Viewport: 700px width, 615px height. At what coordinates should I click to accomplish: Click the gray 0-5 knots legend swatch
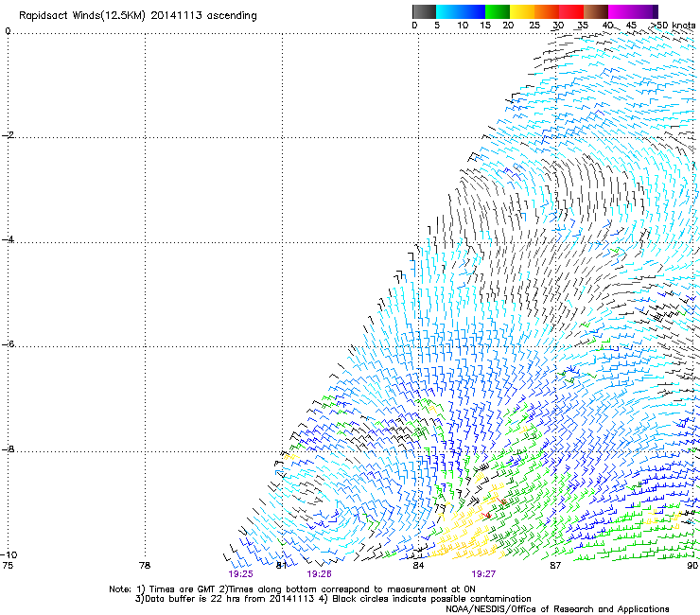(x=424, y=11)
